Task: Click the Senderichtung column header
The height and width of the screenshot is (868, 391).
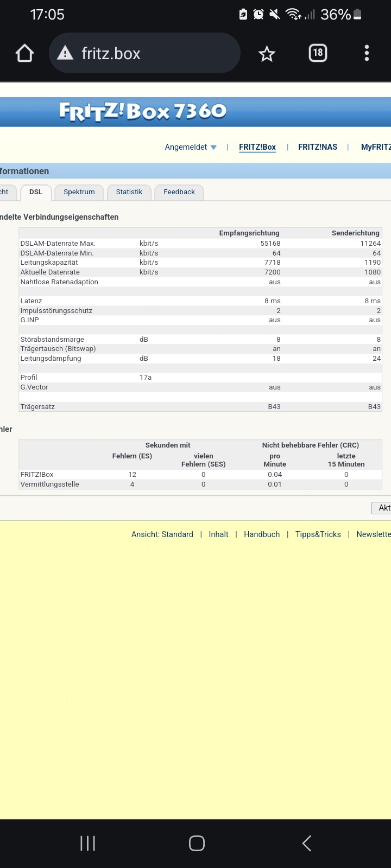Action: point(356,233)
